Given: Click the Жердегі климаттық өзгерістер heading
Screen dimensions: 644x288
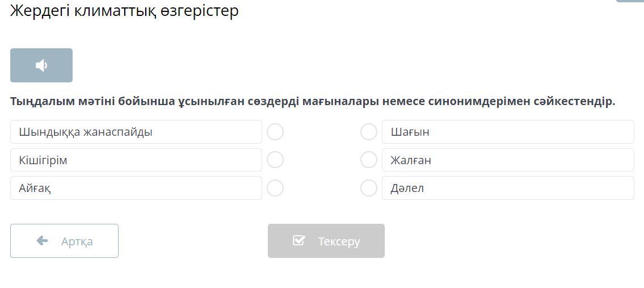Looking at the screenshot, I should pyautogui.click(x=124, y=11).
